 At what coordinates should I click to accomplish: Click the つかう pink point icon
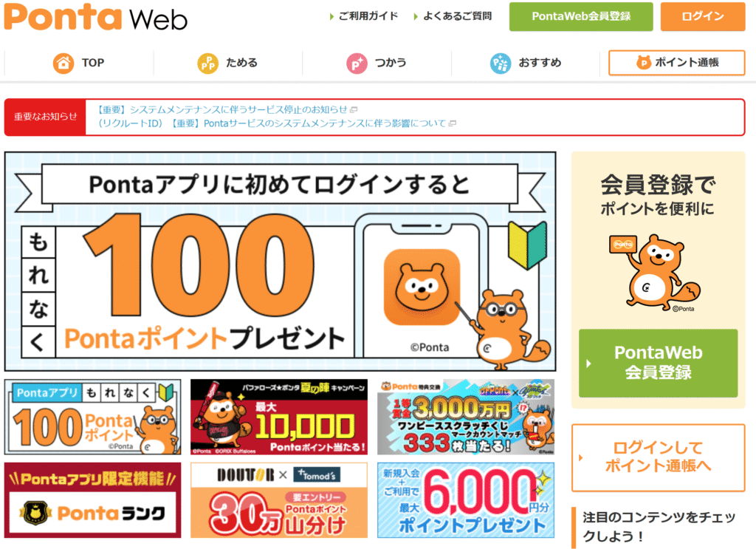pyautogui.click(x=357, y=64)
